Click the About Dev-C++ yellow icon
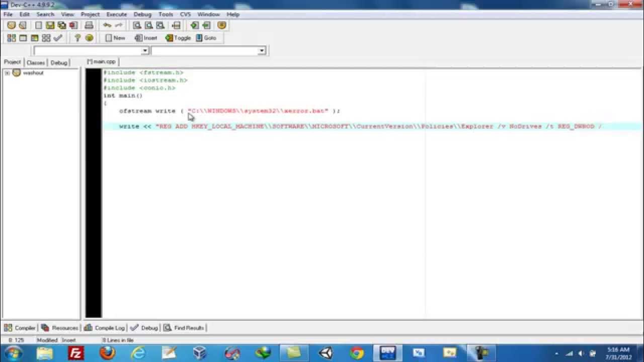This screenshot has width=644, height=362. pos(89,38)
